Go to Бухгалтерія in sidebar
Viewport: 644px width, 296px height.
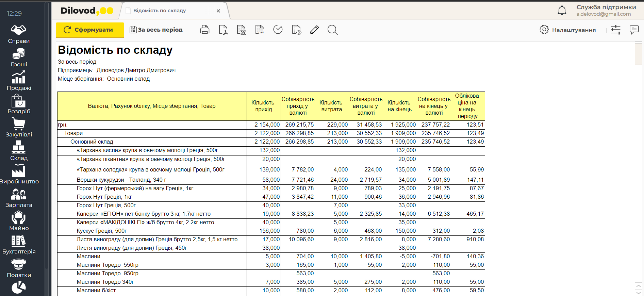[19, 245]
